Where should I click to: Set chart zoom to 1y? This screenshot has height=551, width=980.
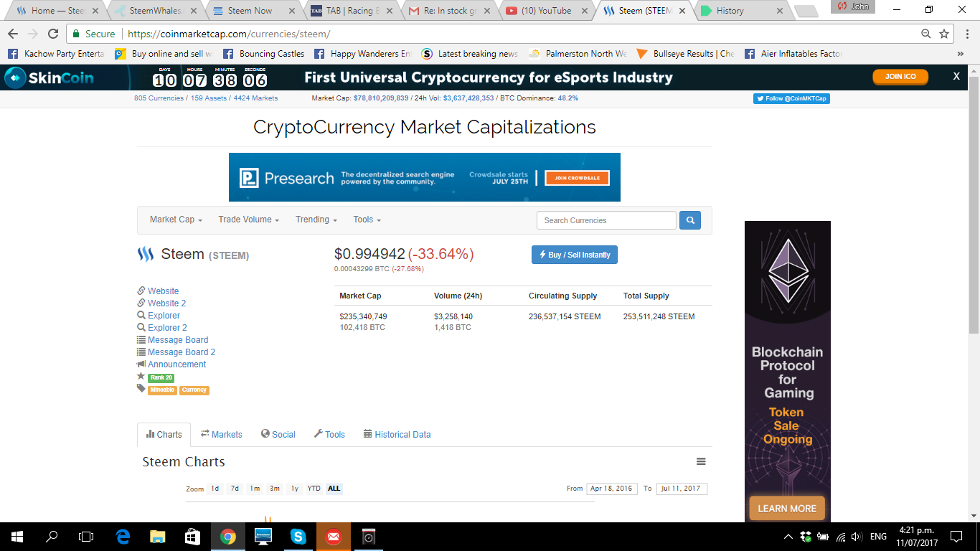(x=294, y=489)
